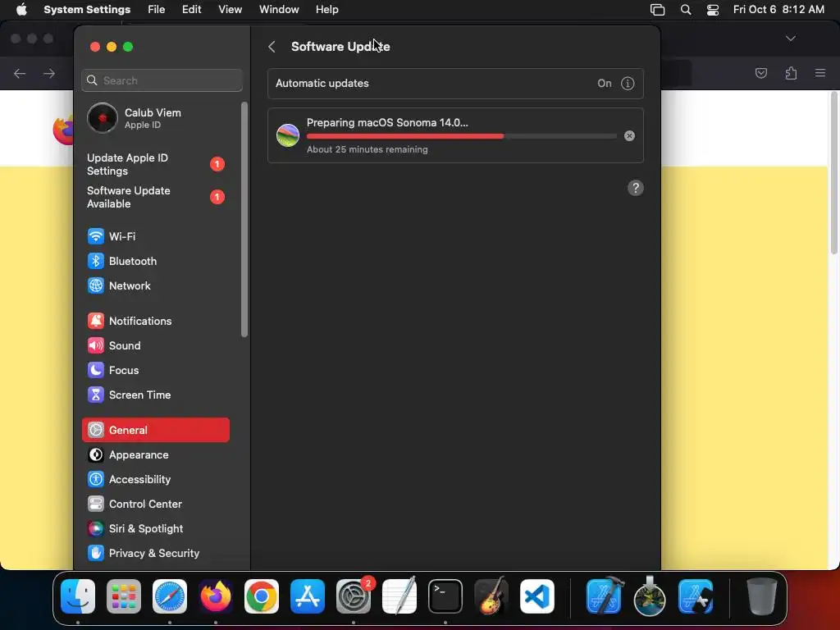
Task: Open Safari from the Dock
Action: [x=170, y=596]
